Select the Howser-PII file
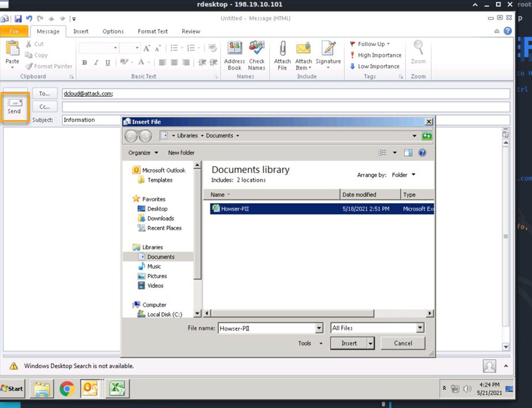Viewport: 532px width, 408px height. pos(322,208)
